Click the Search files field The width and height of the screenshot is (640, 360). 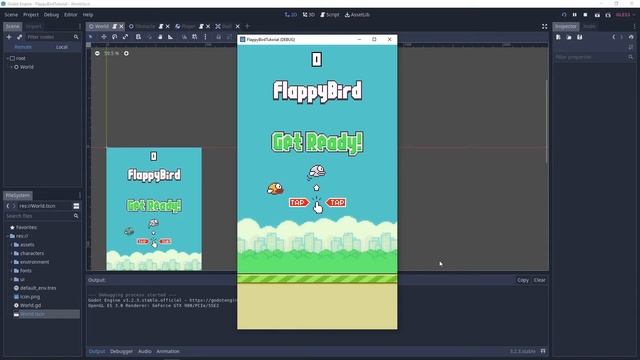point(42,216)
